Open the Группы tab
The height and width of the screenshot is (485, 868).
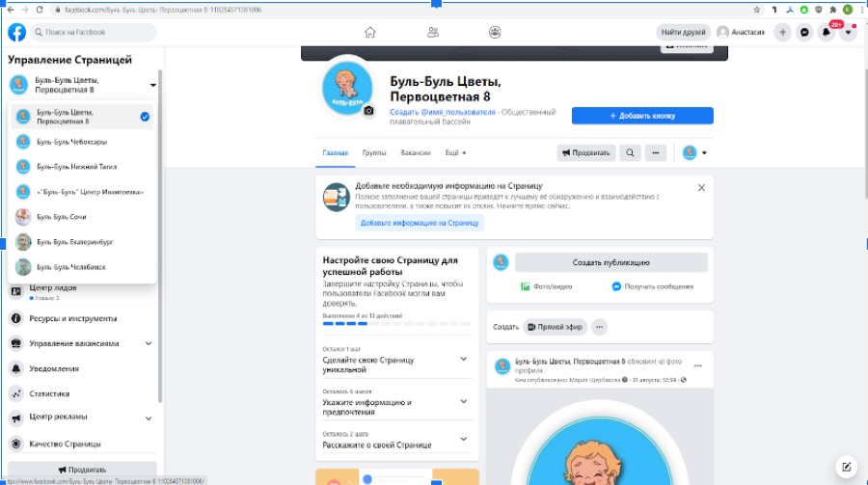pos(374,152)
